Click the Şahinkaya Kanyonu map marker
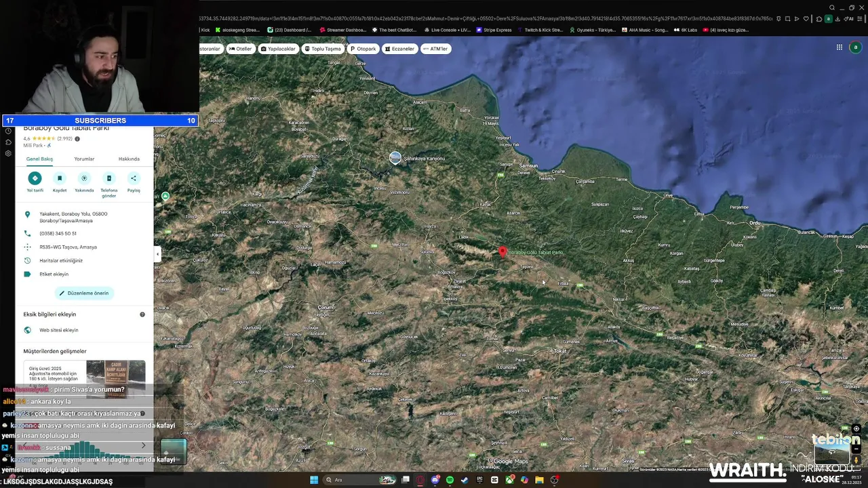868x488 pixels. (395, 158)
